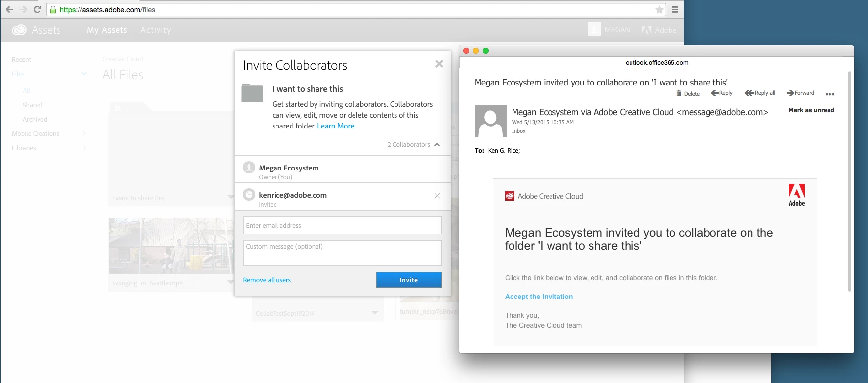Click the sender avatar in Outlook email
This screenshot has height=383, width=868.
[491, 121]
